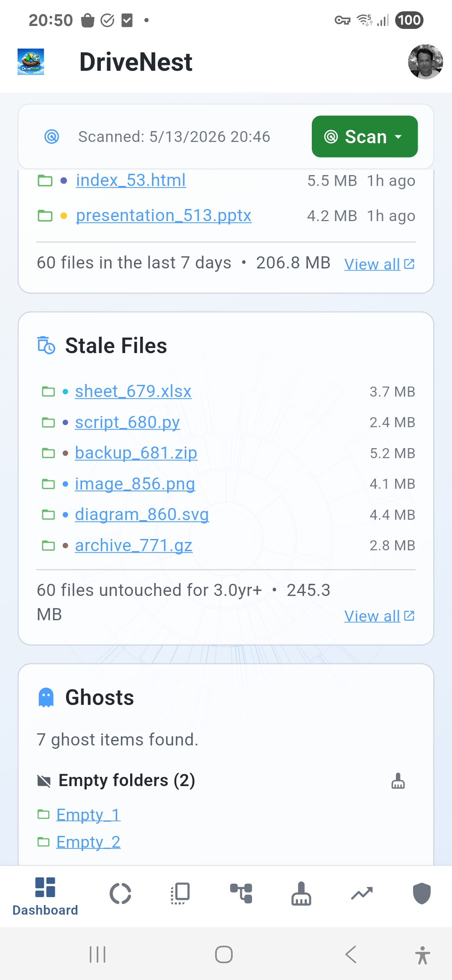Open sheet_679.xlsx stale file
The width and height of the screenshot is (452, 980).
click(x=133, y=392)
